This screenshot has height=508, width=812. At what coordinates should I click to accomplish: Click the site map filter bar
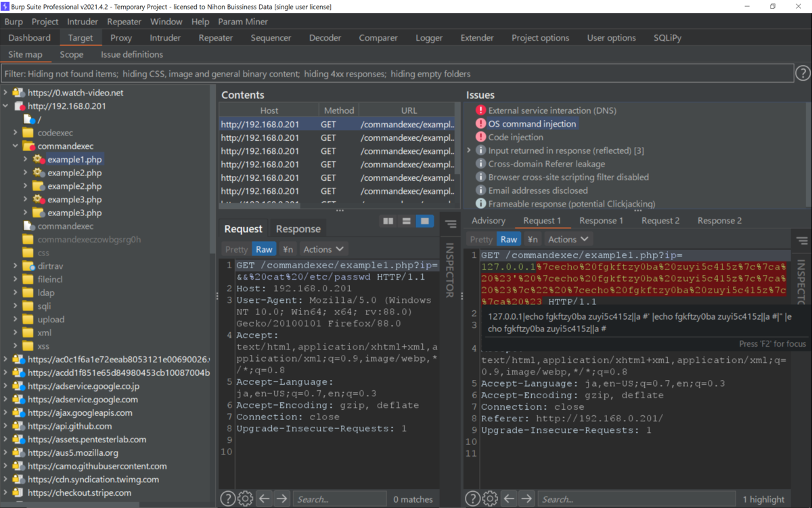coord(397,73)
